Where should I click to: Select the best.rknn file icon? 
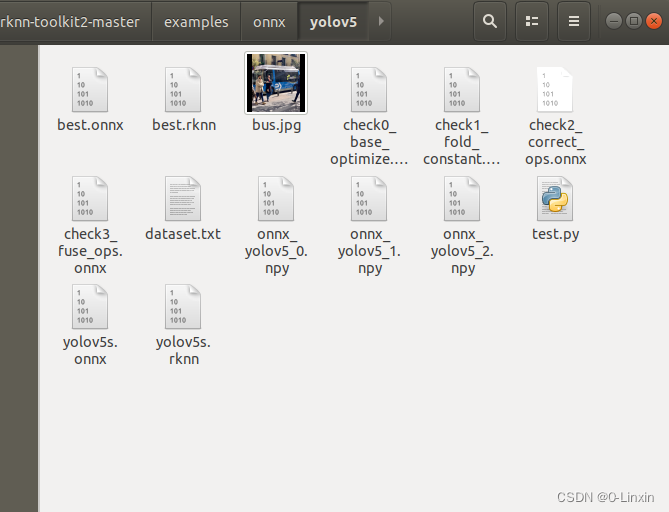[183, 90]
